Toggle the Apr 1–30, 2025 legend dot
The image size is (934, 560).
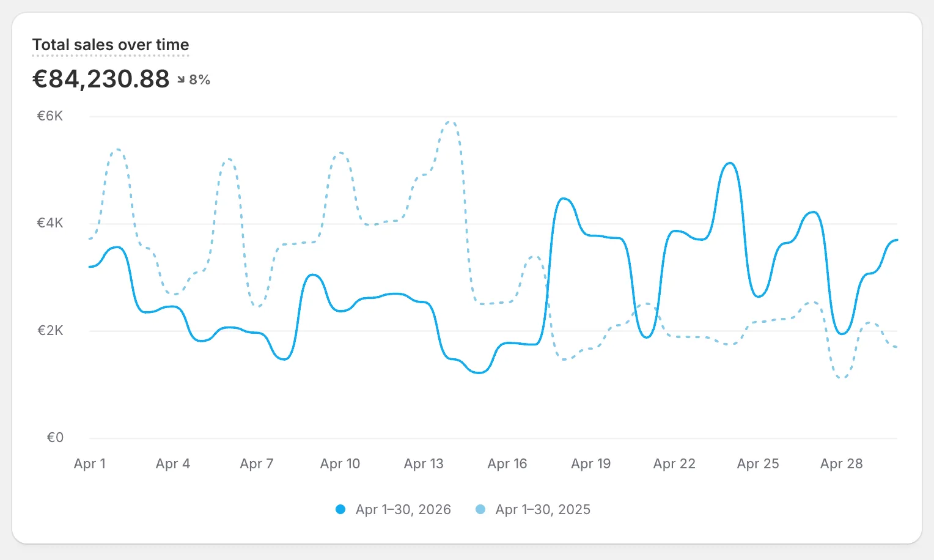tap(480, 509)
